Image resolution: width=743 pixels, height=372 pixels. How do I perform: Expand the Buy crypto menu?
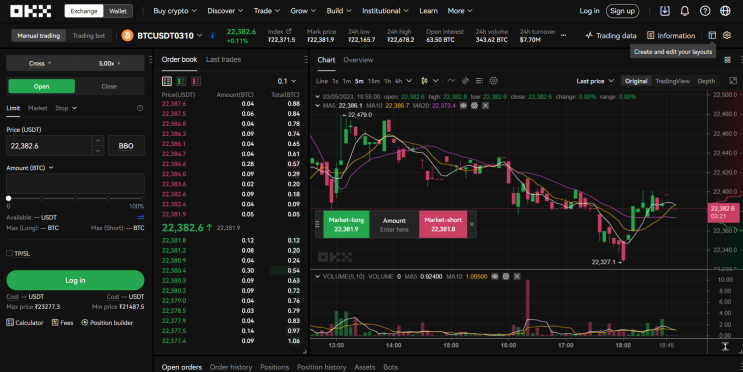(x=175, y=11)
